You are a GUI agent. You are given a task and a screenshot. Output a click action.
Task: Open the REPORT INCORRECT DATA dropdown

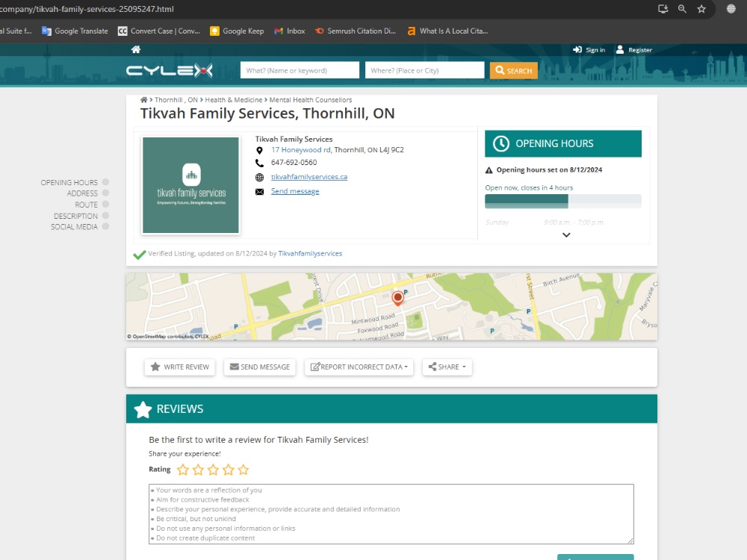click(359, 367)
